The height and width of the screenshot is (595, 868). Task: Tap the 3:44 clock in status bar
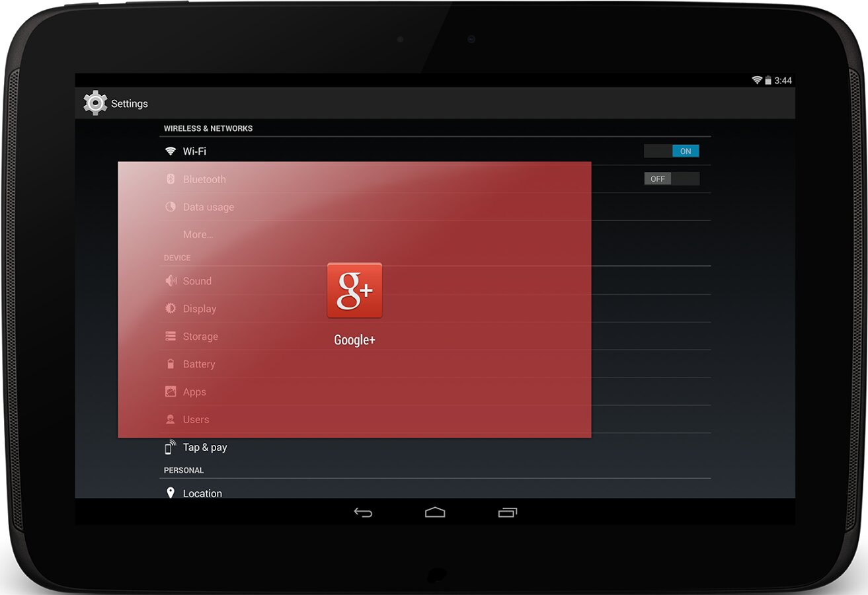tap(783, 81)
